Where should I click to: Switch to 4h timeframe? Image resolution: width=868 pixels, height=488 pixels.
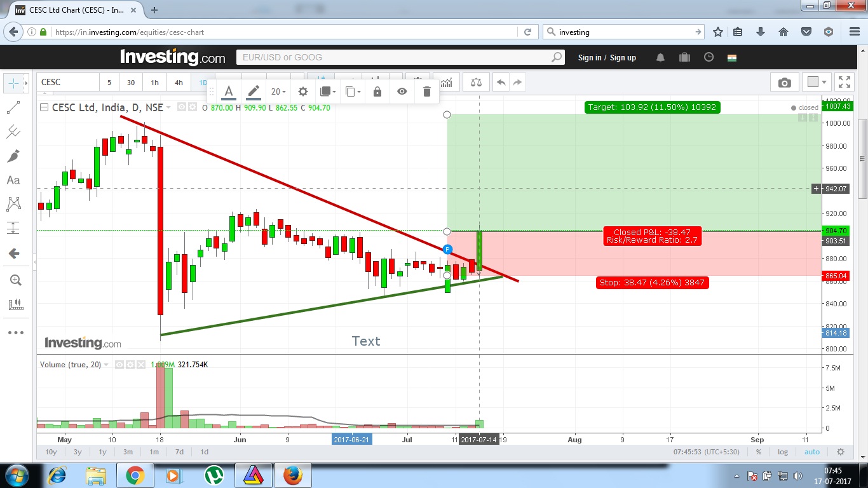pyautogui.click(x=179, y=83)
